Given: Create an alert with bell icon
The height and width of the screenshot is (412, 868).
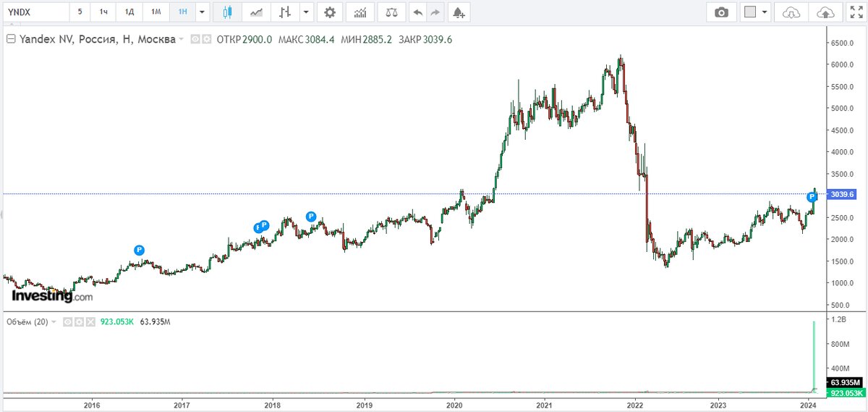Looking at the screenshot, I should click(x=458, y=12).
